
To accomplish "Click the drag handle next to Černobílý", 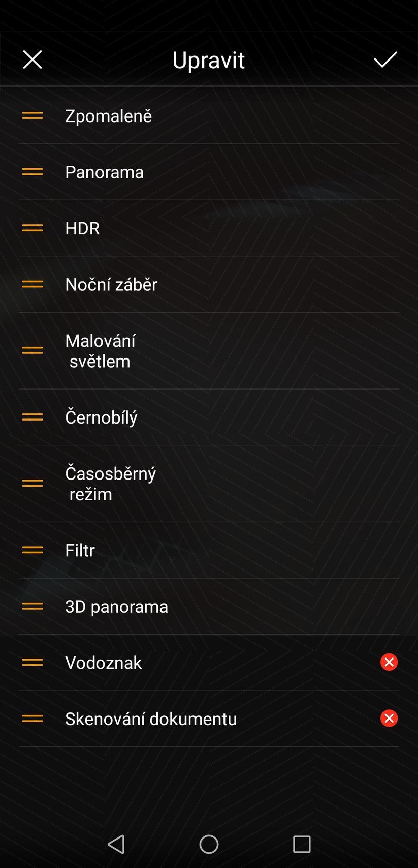I will (33, 417).
